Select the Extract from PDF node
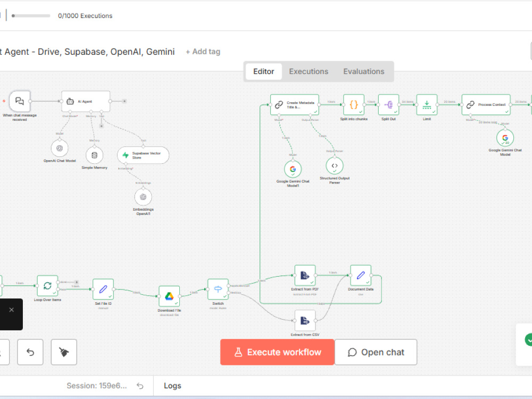This screenshot has width=532, height=399. click(305, 275)
